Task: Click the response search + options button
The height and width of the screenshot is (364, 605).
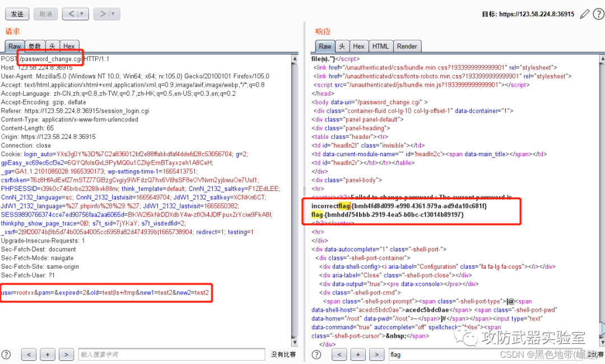Action: point(357,354)
